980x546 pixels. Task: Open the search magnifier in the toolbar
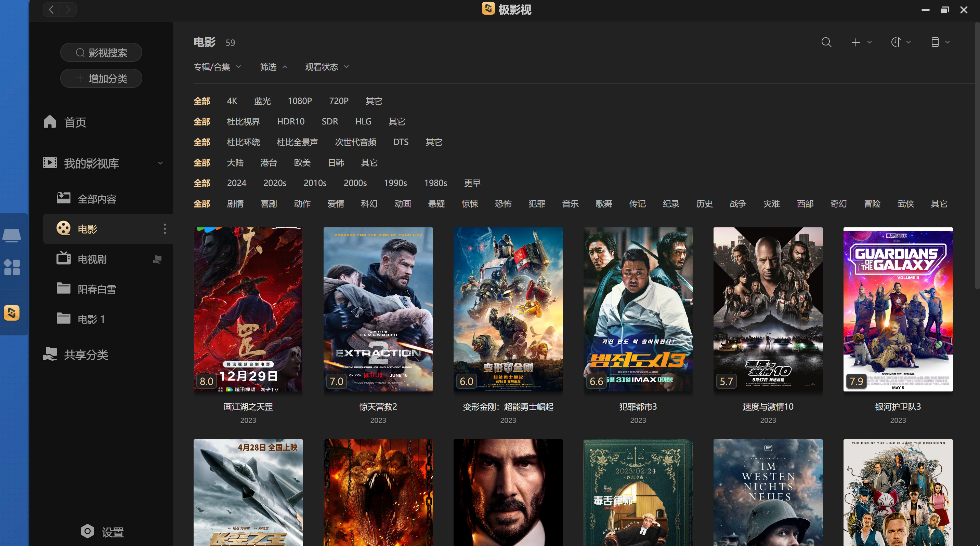[826, 42]
